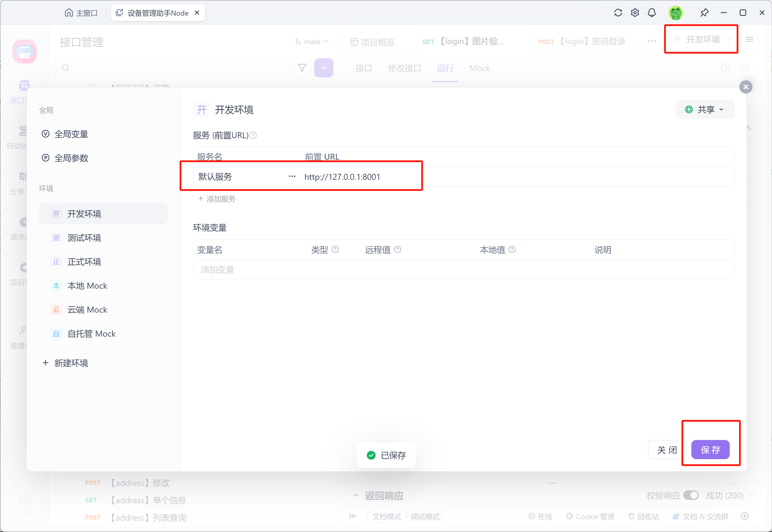The width and height of the screenshot is (772, 532).
Task: Close the environment dialog with X circle
Action: click(746, 87)
